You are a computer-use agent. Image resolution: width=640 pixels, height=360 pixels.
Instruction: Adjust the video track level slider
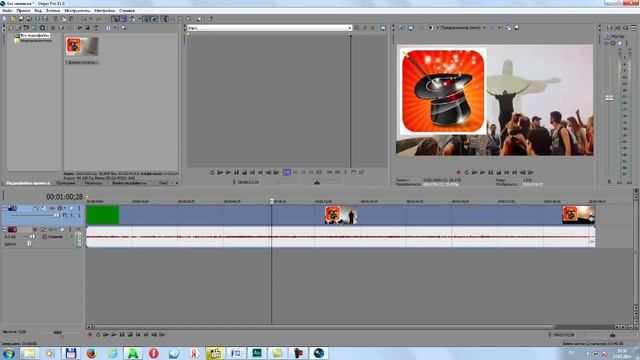pos(57,215)
